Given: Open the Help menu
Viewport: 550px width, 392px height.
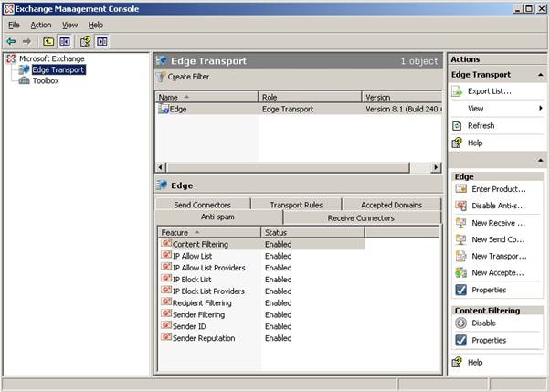Looking at the screenshot, I should pyautogui.click(x=95, y=26).
